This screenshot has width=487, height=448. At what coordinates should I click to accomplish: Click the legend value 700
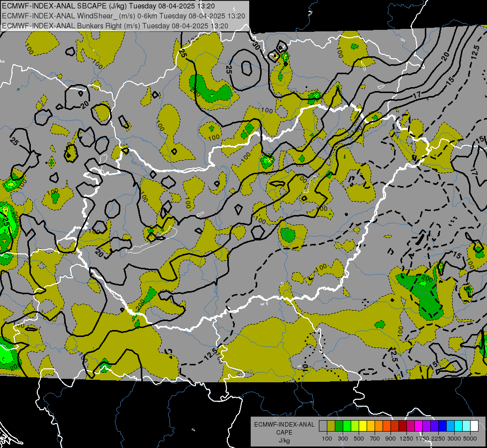click(x=375, y=439)
